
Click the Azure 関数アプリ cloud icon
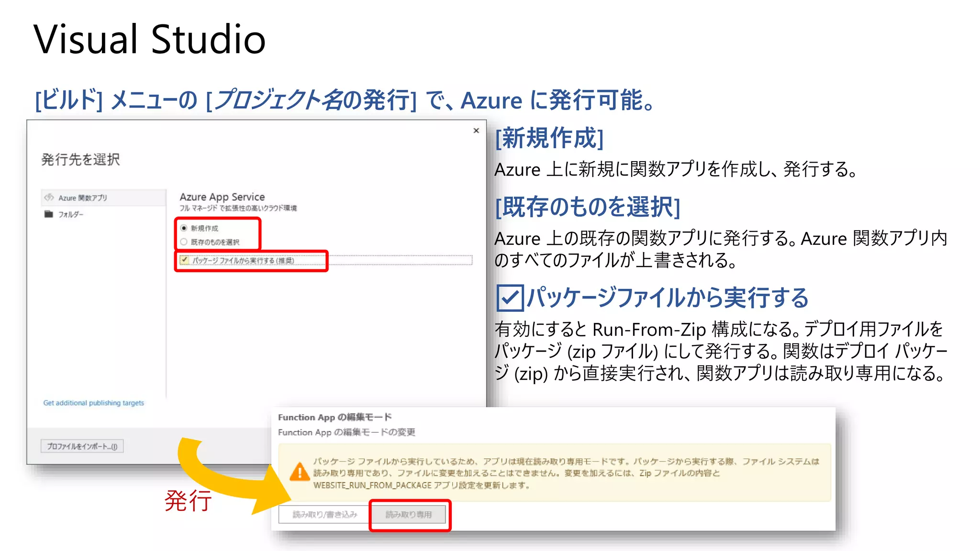(x=49, y=198)
